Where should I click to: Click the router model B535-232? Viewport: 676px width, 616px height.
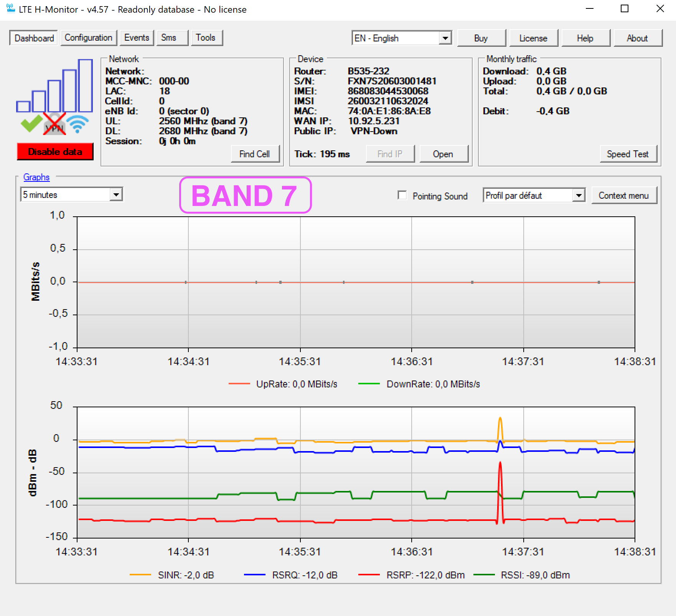click(368, 71)
